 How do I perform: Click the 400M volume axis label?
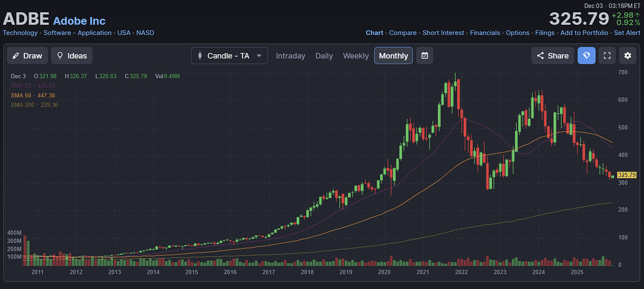tap(15, 232)
